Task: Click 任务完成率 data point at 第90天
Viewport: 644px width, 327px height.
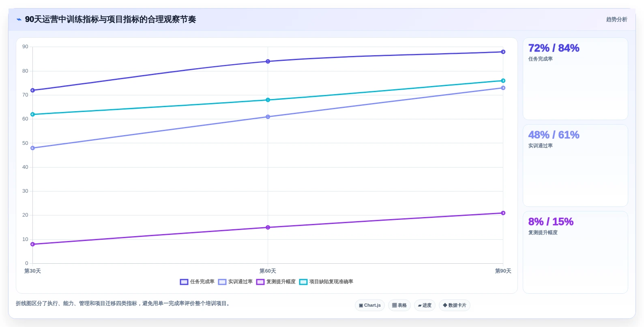Action: [503, 52]
